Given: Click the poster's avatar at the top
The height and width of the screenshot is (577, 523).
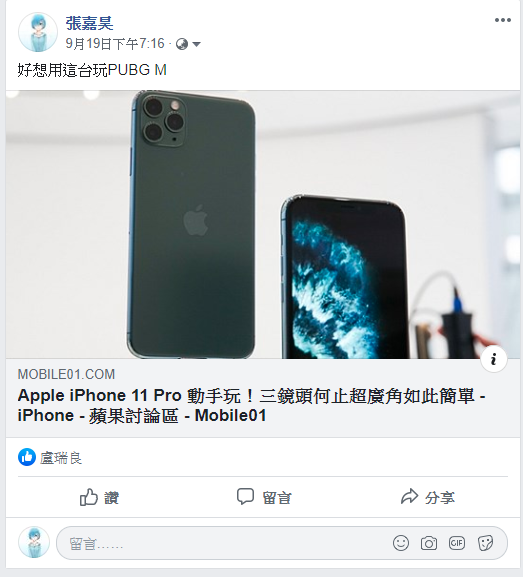Looking at the screenshot, I should point(38,32).
